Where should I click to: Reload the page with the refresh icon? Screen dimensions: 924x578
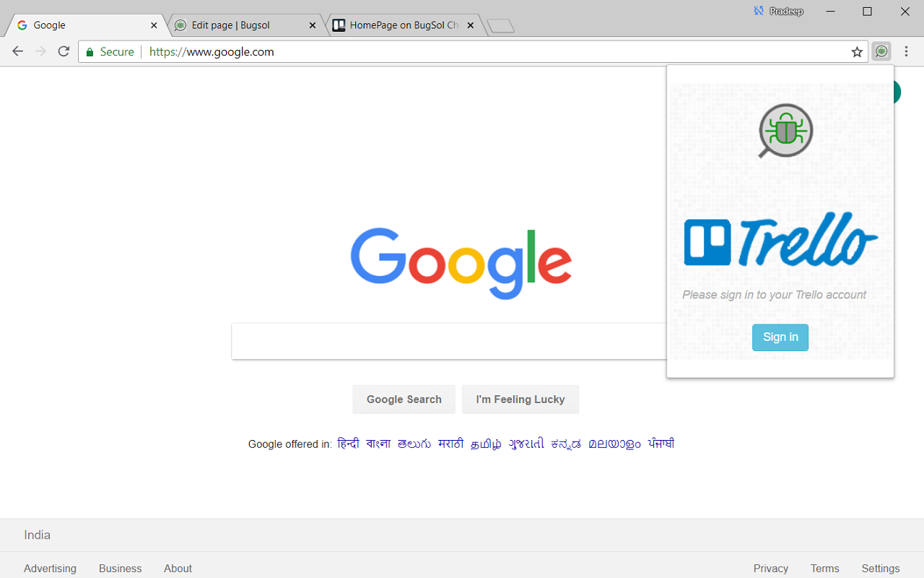click(64, 51)
